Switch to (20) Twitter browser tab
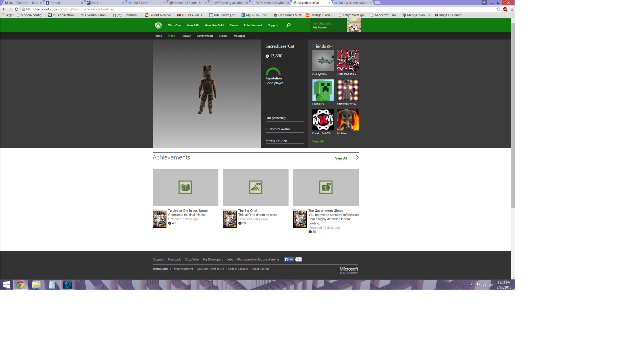This screenshot has width=644, height=362. pos(146,3)
